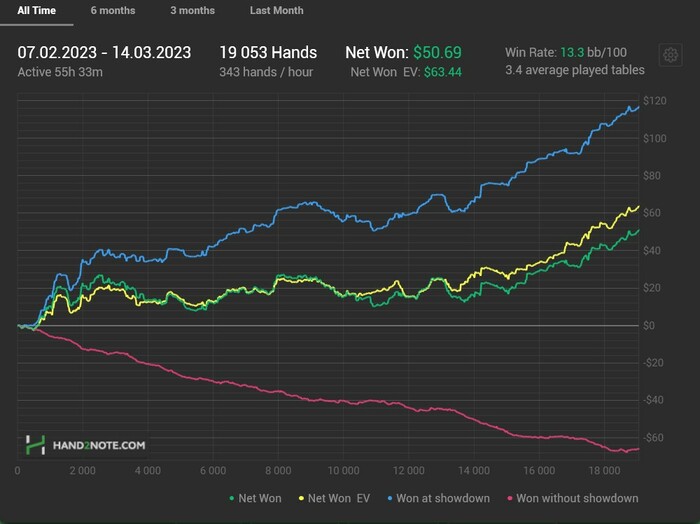700x524 pixels.
Task: Switch to the All Time tab
Action: pos(37,11)
